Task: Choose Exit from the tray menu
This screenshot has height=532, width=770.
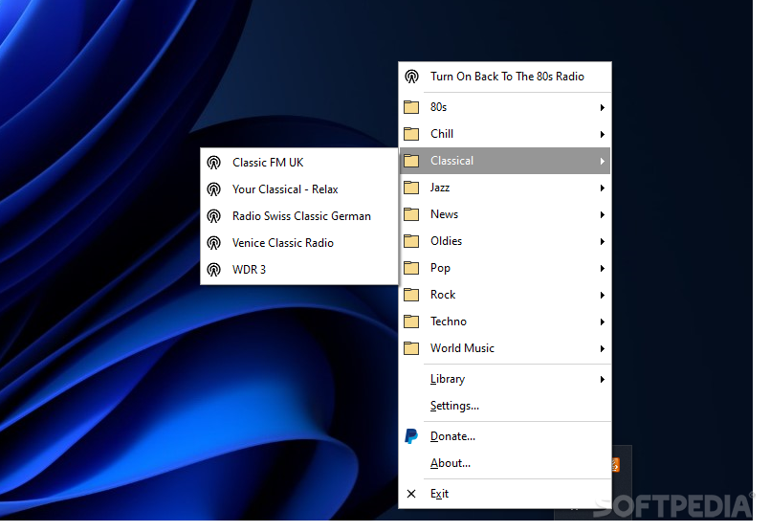Action: point(505,494)
